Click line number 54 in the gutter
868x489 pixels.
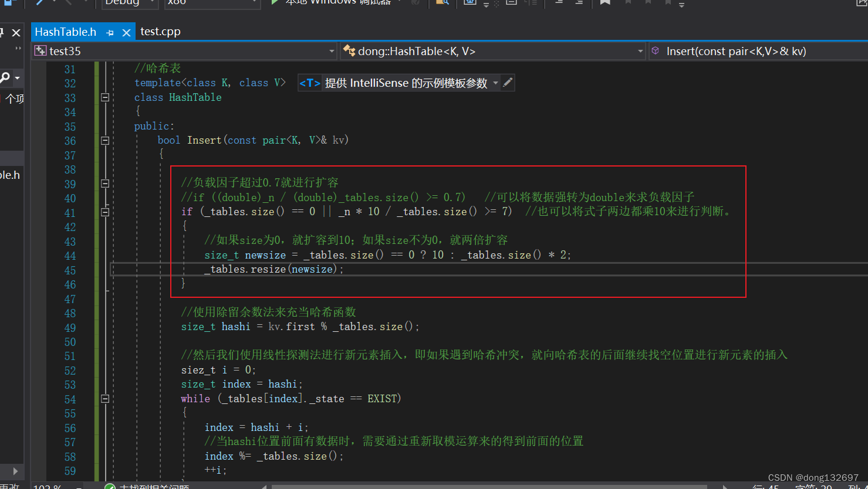coord(70,399)
